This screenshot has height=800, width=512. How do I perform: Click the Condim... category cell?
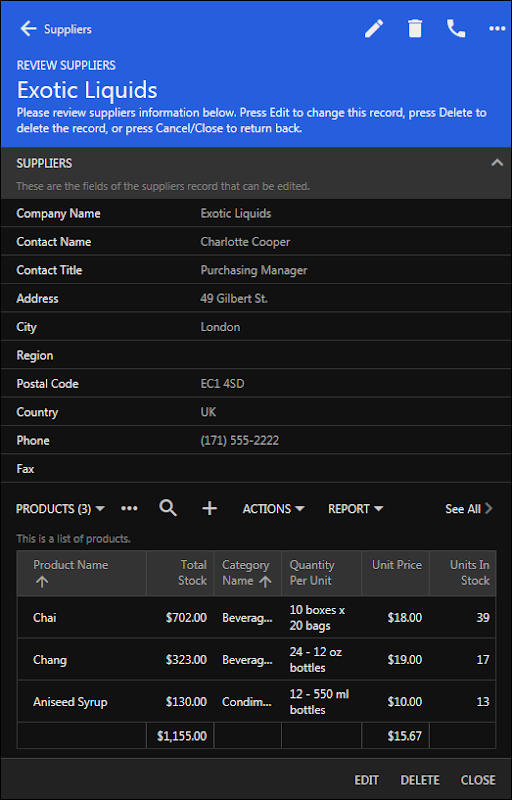[247, 702]
